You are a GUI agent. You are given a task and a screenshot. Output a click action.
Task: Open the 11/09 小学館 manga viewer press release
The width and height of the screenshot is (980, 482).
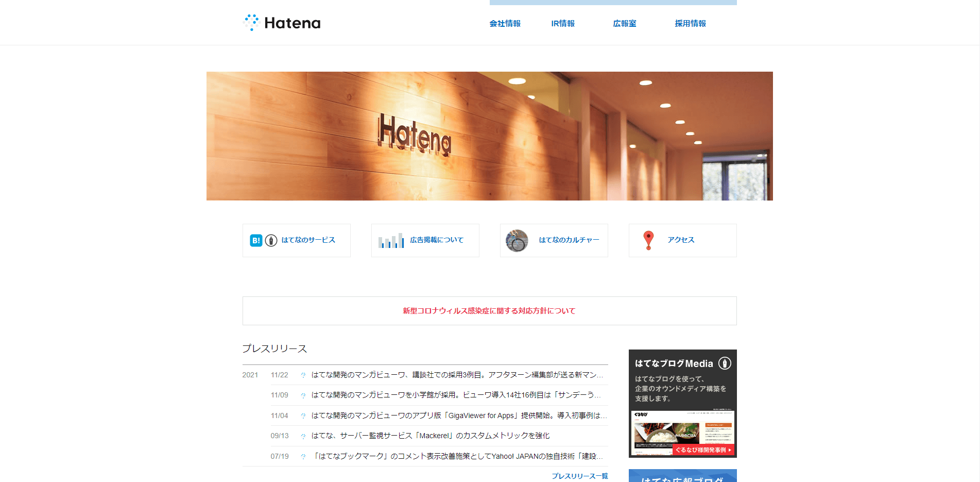click(x=456, y=395)
